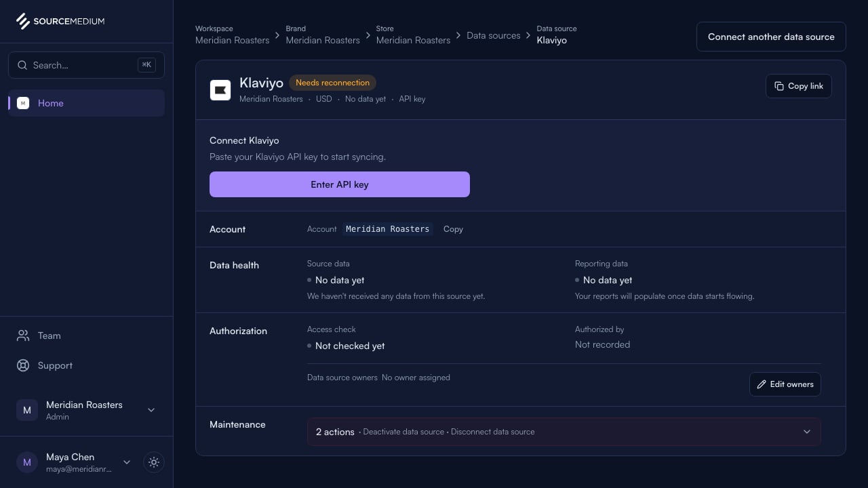Click "Not recorded" under Authorized by
The height and width of the screenshot is (488, 868).
pyautogui.click(x=602, y=344)
